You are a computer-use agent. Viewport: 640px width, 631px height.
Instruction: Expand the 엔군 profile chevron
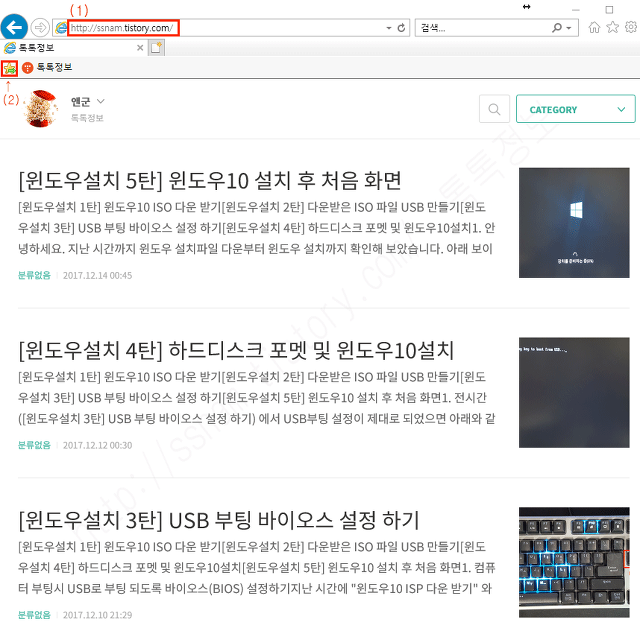[x=100, y=101]
